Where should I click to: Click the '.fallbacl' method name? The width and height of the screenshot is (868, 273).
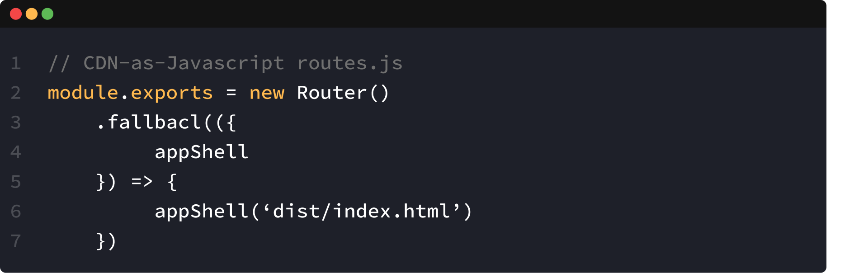click(x=149, y=122)
